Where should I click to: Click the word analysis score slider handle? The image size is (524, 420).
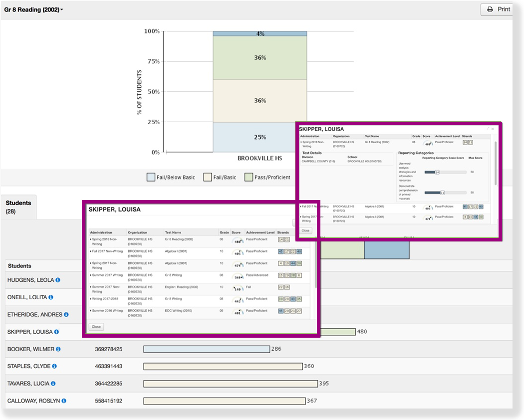coord(437,172)
